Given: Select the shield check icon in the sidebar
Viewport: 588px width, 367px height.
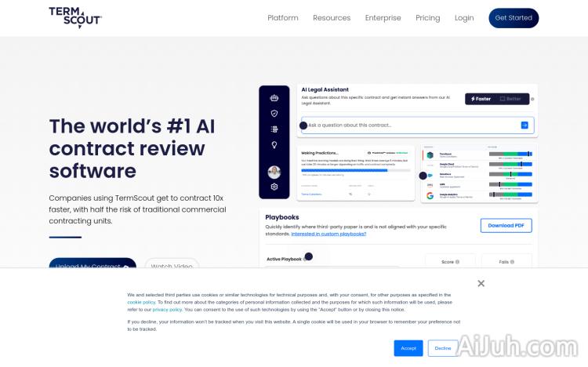Looking at the screenshot, I should [274, 114].
